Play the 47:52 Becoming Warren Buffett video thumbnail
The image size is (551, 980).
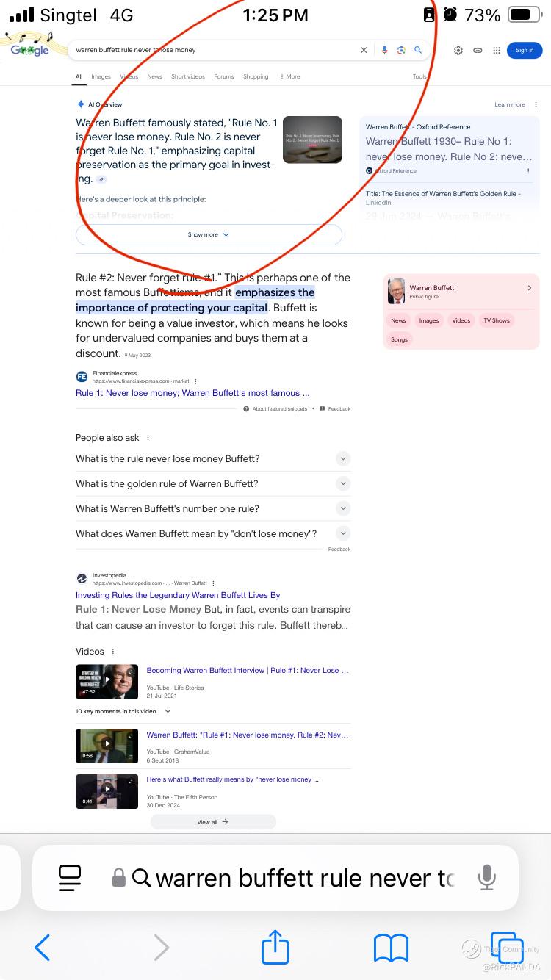(107, 681)
